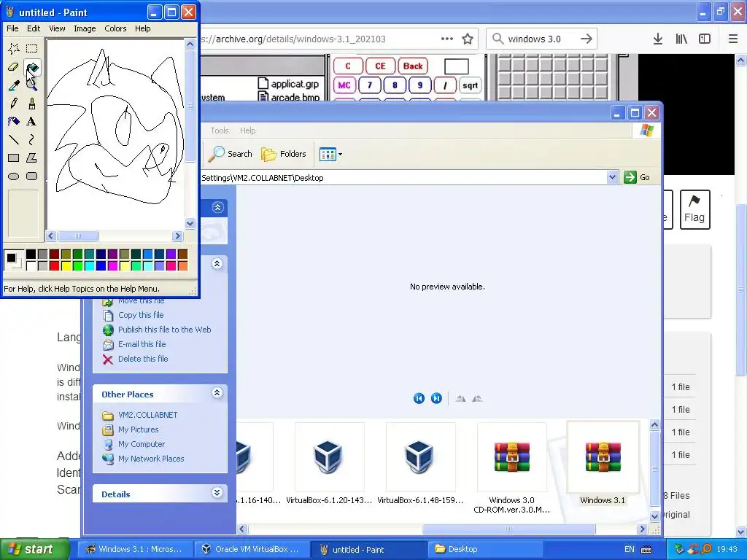This screenshot has height=560, width=747.
Task: Click E-mail this file link
Action: click(142, 344)
